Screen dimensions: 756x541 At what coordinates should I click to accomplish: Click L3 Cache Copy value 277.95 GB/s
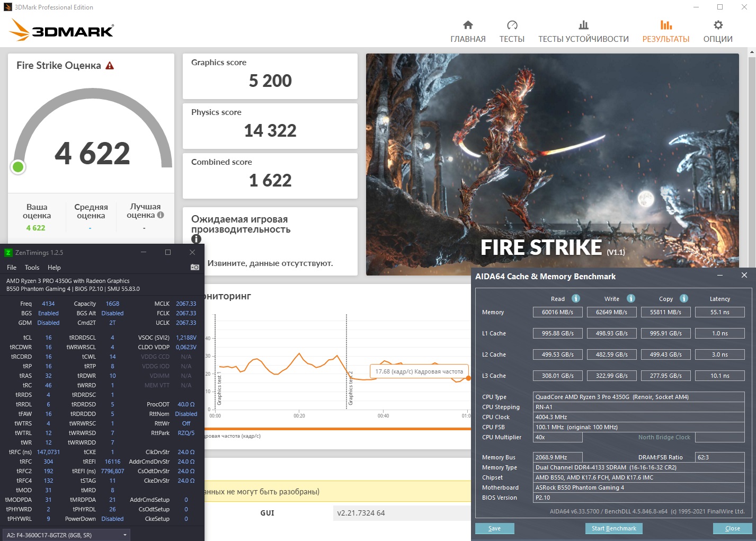666,376
